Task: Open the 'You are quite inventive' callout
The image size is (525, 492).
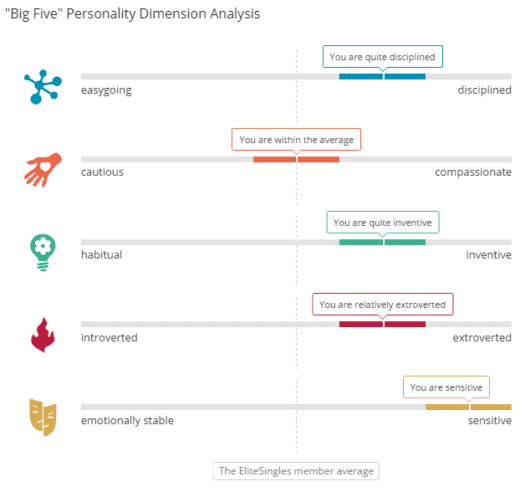Action: 383,222
